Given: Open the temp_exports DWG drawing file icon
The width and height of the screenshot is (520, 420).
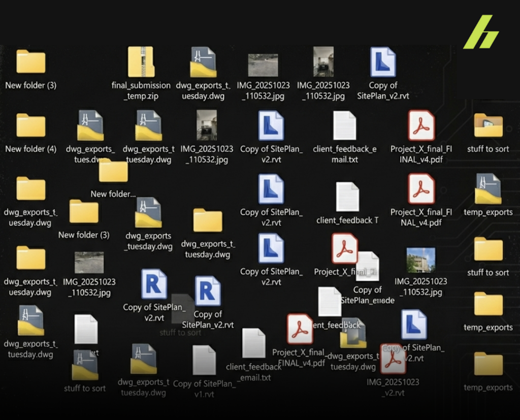Looking at the screenshot, I should pos(487,189).
